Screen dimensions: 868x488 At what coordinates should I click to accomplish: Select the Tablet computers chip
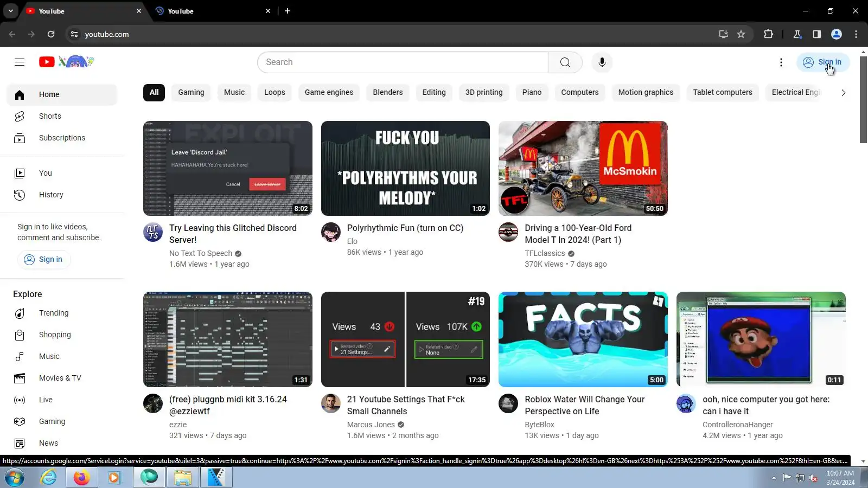click(x=723, y=92)
